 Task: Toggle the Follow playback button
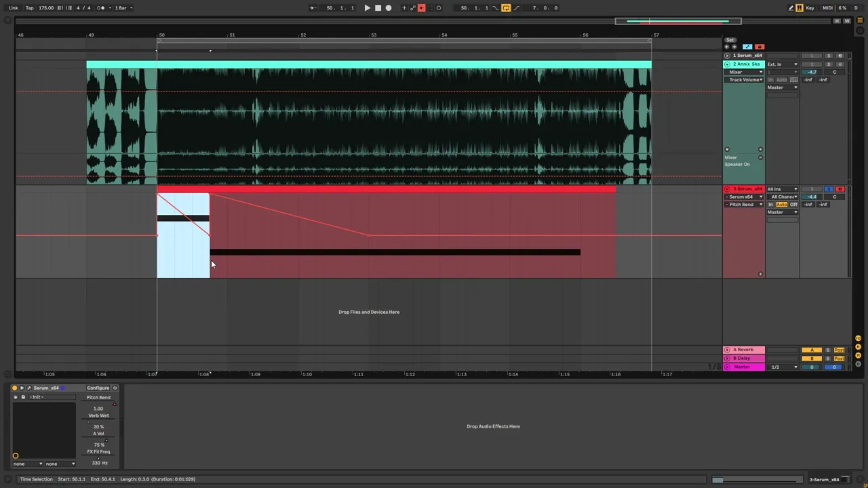[x=312, y=8]
